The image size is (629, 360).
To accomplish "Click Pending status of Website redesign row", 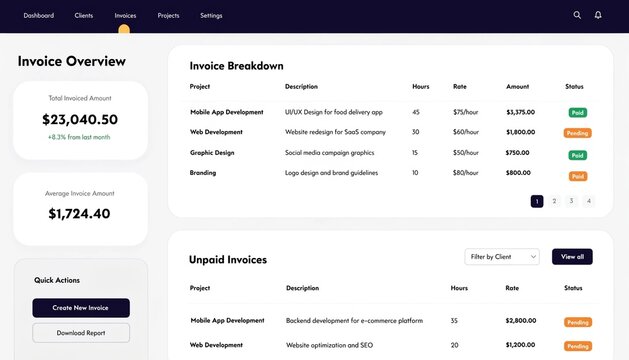I will click(577, 133).
